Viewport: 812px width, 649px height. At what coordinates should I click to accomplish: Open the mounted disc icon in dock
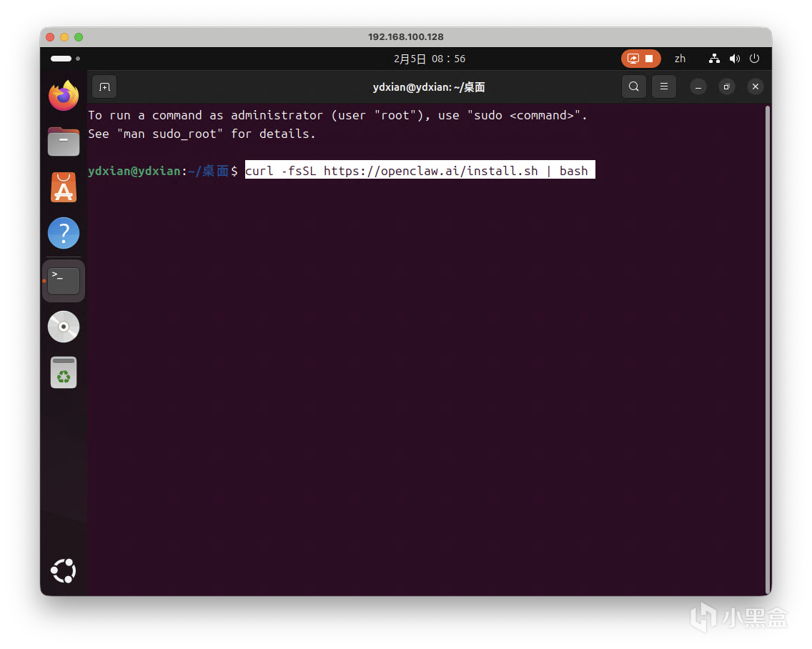pyautogui.click(x=64, y=327)
